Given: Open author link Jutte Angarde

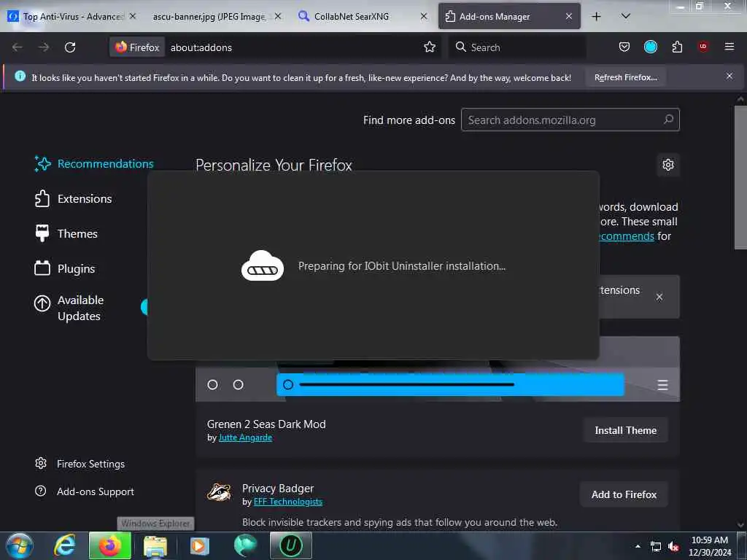Looking at the screenshot, I should tap(245, 437).
